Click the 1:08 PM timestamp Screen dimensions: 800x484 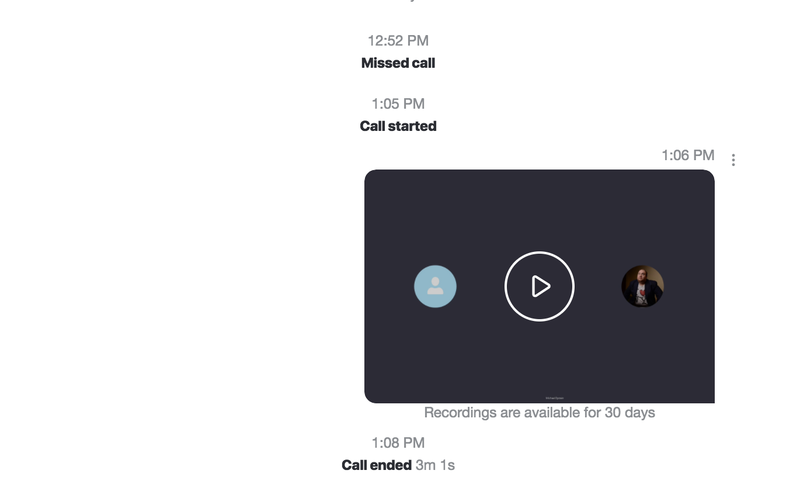click(x=398, y=443)
